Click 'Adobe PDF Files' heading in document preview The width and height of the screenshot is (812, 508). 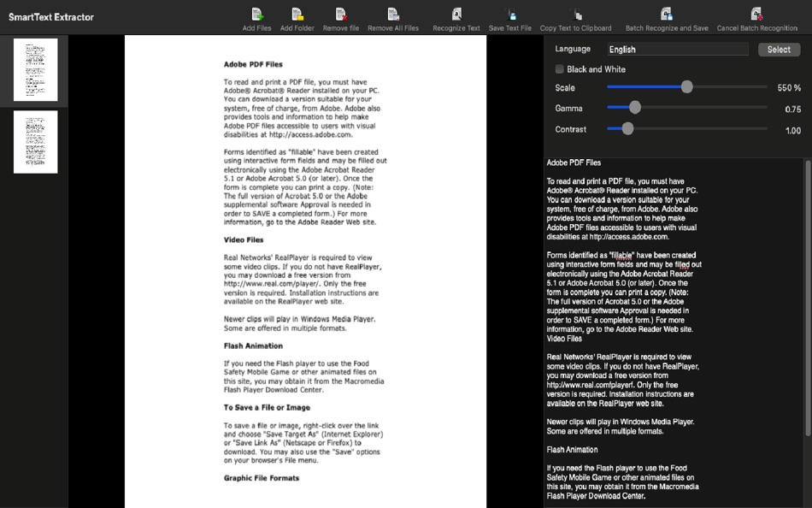coord(253,64)
